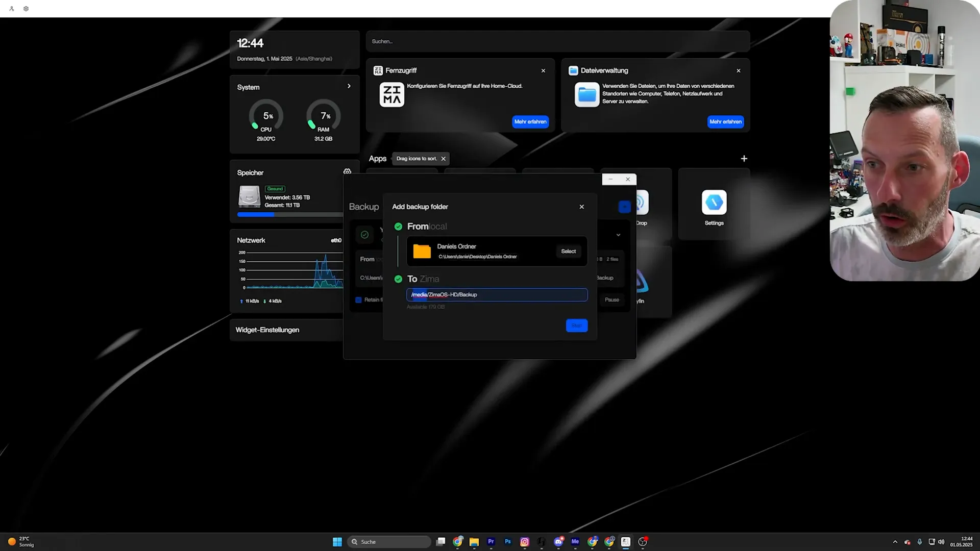980x551 pixels.
Task: Expand the backup entry chevron in the Backup window
Action: tap(618, 235)
